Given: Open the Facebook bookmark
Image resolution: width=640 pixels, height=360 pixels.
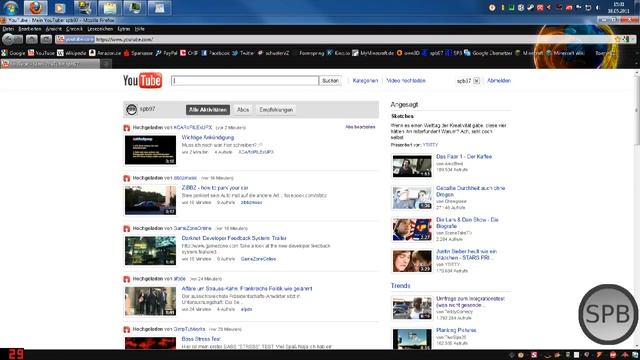Looking at the screenshot, I should pyautogui.click(x=216, y=53).
